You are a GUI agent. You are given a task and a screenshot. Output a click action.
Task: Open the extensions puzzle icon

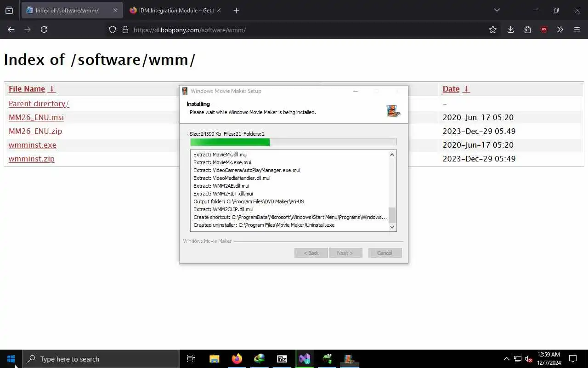tap(527, 29)
